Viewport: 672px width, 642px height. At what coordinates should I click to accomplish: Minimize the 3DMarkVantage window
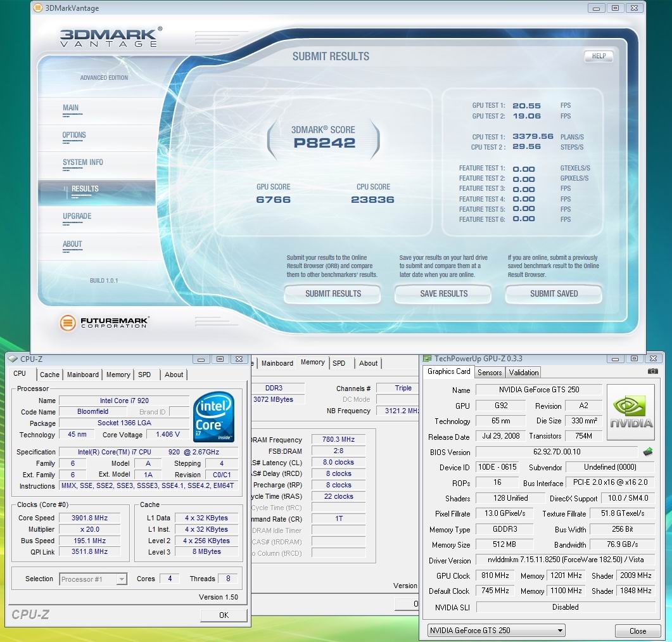pos(596,8)
